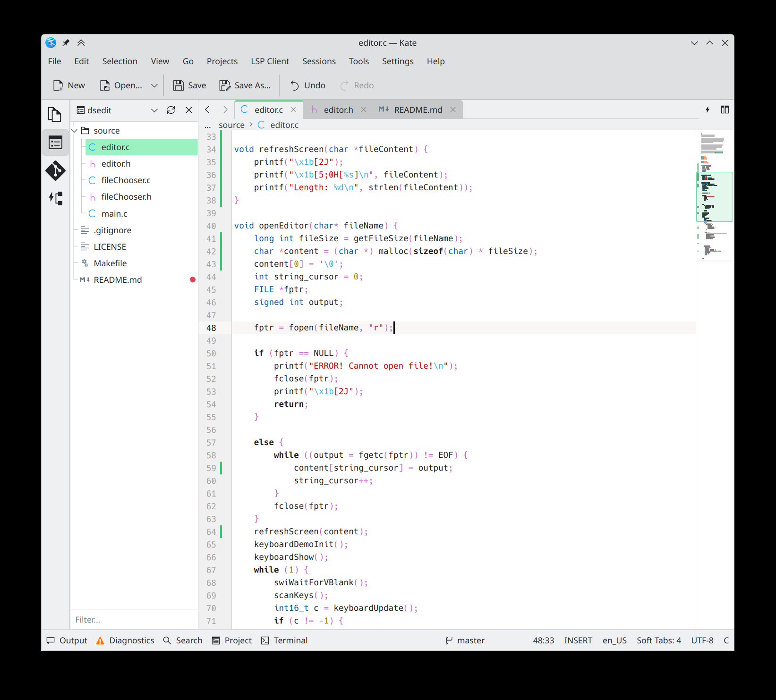Open the Documents sidebar panel icon
The width and height of the screenshot is (776, 700).
55,115
